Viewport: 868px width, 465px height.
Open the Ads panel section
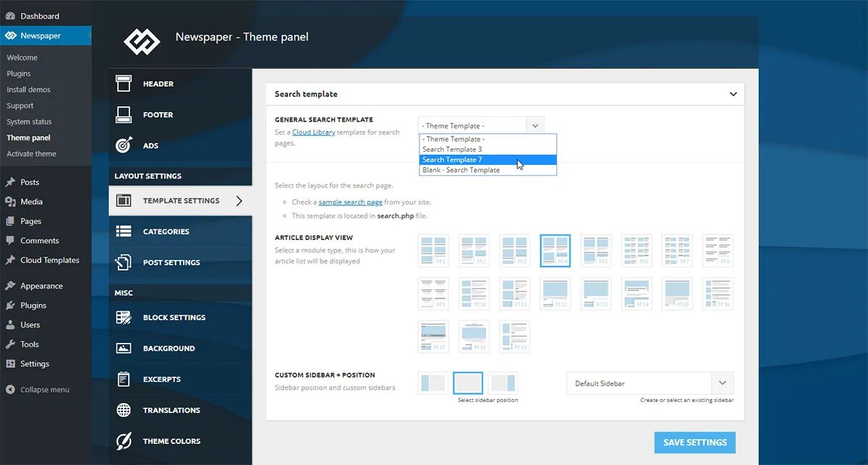(180, 145)
